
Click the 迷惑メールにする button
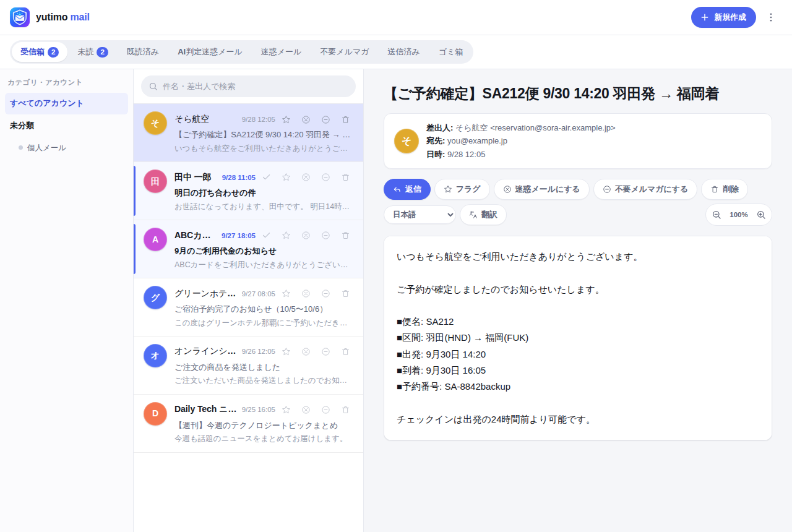pos(541,189)
